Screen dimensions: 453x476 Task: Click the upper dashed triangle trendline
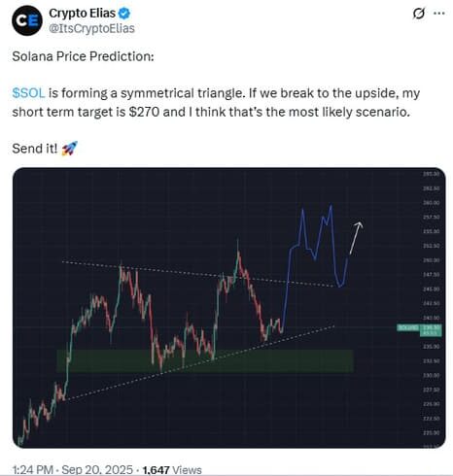click(x=197, y=274)
